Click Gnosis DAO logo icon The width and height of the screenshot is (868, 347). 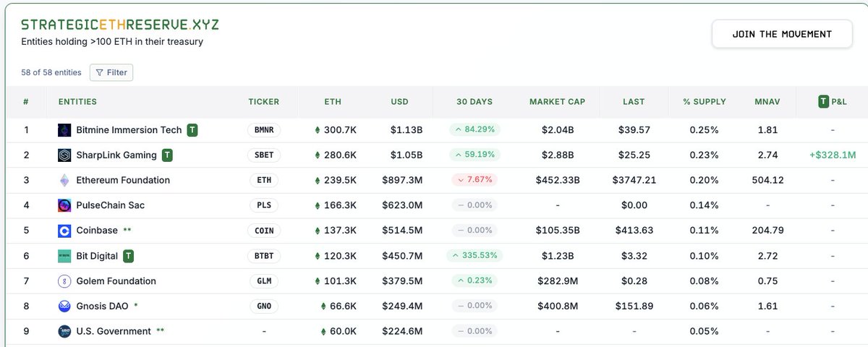64,306
